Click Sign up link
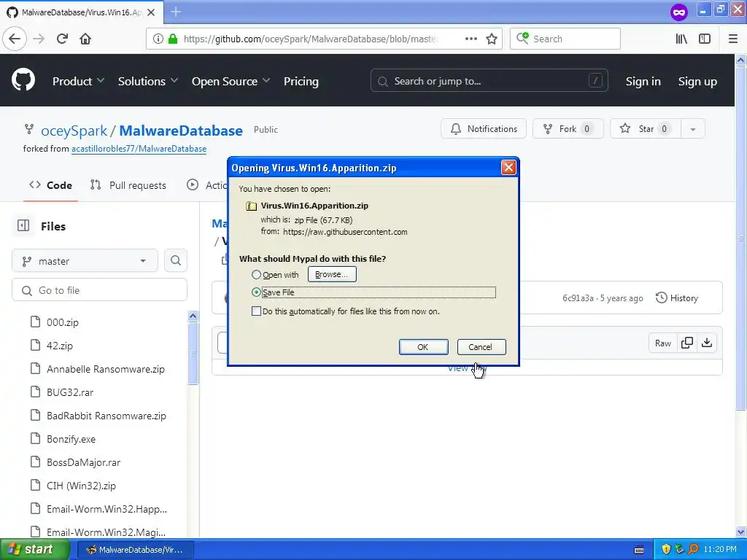Image resolution: width=747 pixels, height=560 pixels. click(697, 82)
